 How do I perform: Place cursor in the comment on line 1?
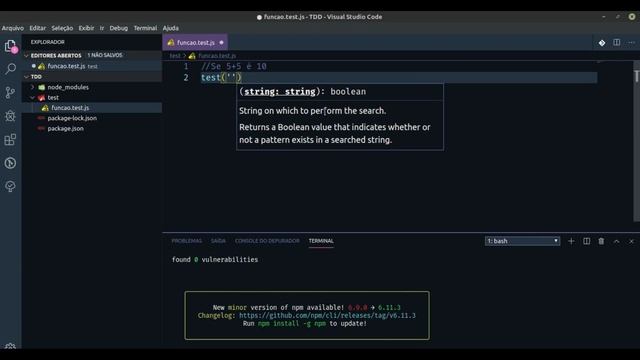coord(234,66)
